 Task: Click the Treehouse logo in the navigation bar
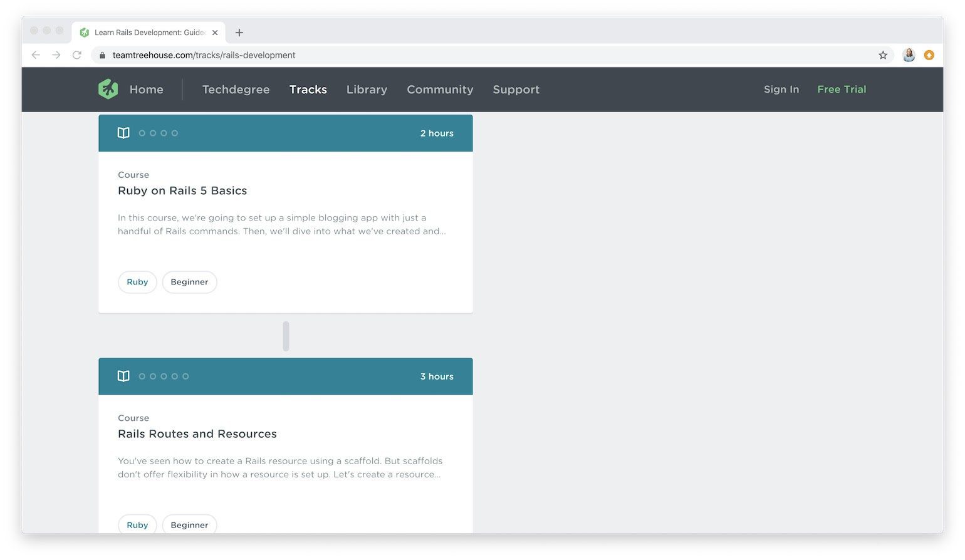coord(108,89)
